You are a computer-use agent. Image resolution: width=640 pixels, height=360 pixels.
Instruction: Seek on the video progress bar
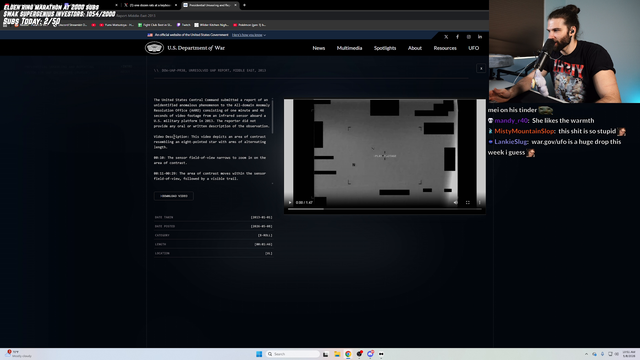[384, 209]
